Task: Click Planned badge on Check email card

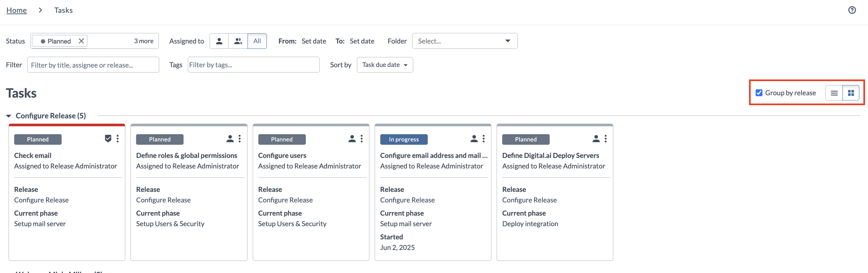Action: coord(38,139)
